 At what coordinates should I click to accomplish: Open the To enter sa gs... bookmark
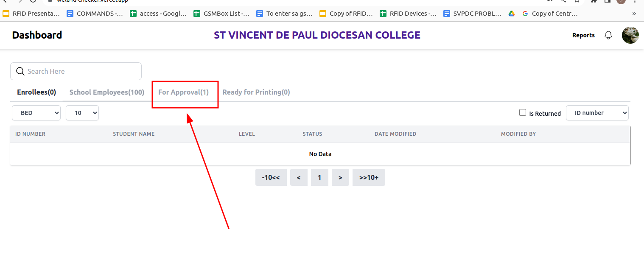coord(285,14)
